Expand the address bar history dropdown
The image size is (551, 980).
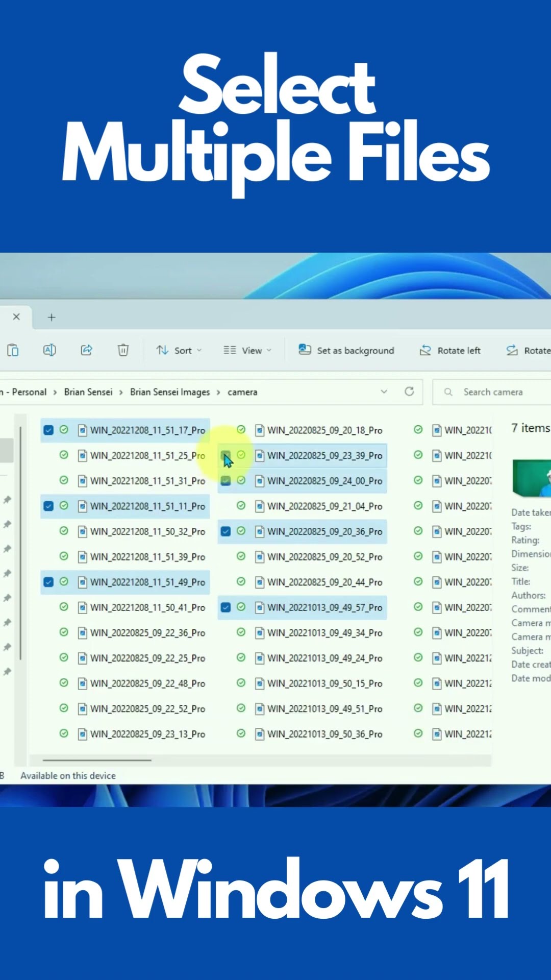point(384,391)
